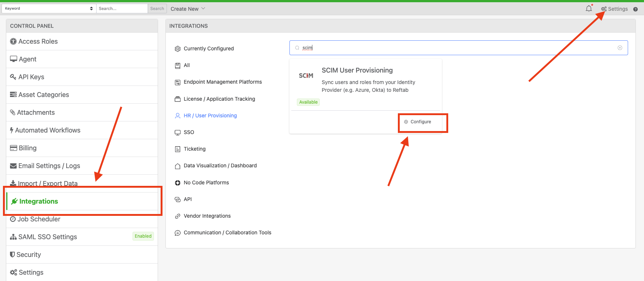Expand the Create New dropdown

pyautogui.click(x=188, y=9)
